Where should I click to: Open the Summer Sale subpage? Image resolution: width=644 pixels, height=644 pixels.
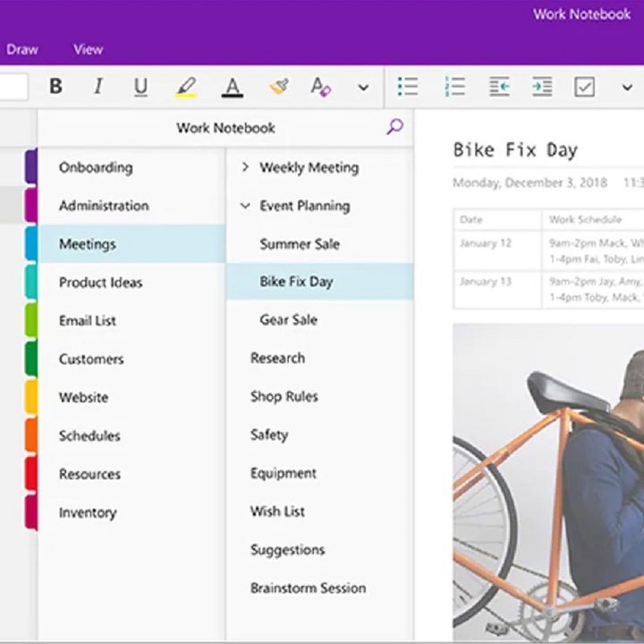[x=320, y=243]
